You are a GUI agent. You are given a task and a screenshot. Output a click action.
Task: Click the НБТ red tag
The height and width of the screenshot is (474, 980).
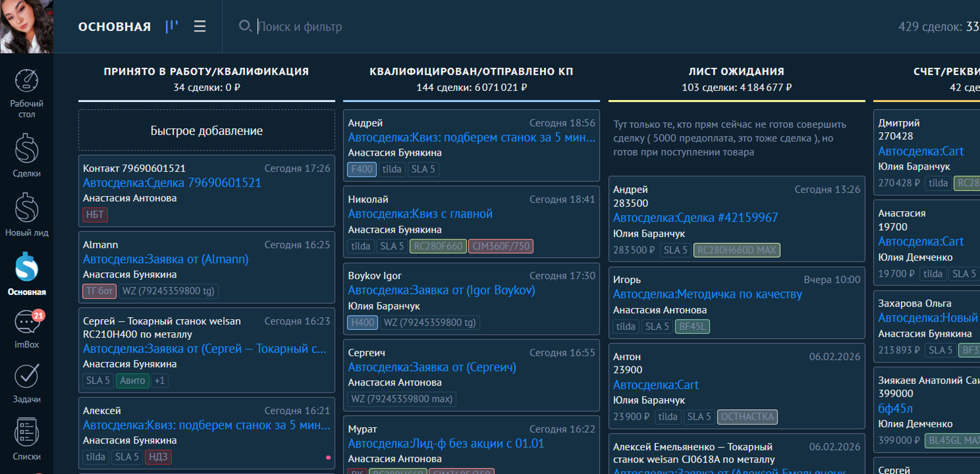[95, 214]
